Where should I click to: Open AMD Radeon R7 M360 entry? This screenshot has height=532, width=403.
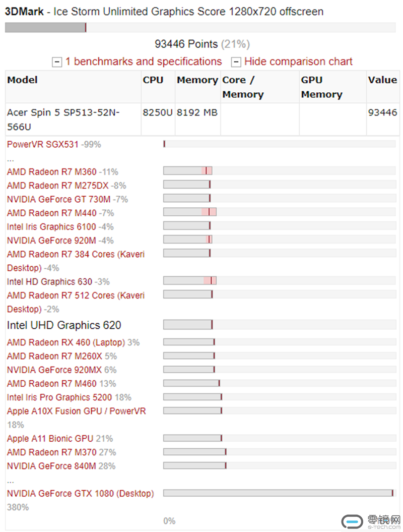(51, 171)
